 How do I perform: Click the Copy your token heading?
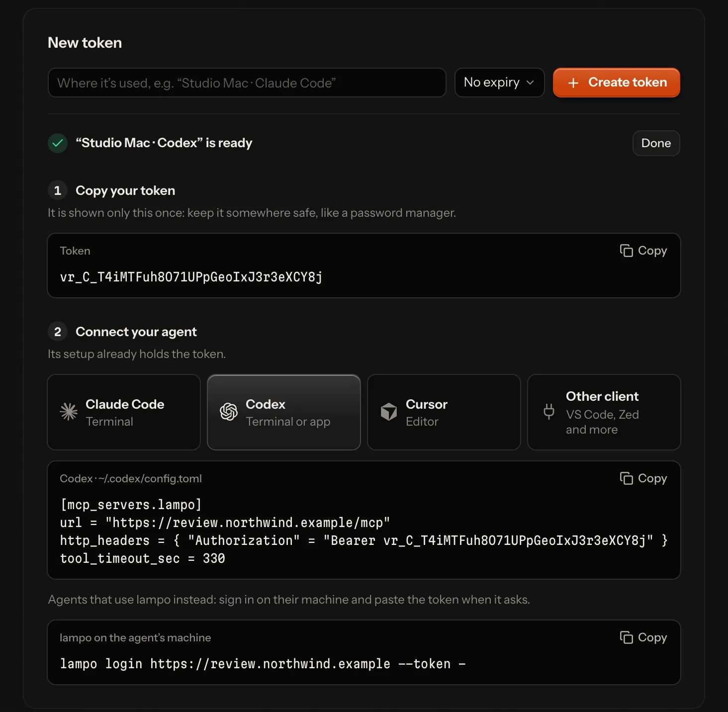tap(125, 190)
